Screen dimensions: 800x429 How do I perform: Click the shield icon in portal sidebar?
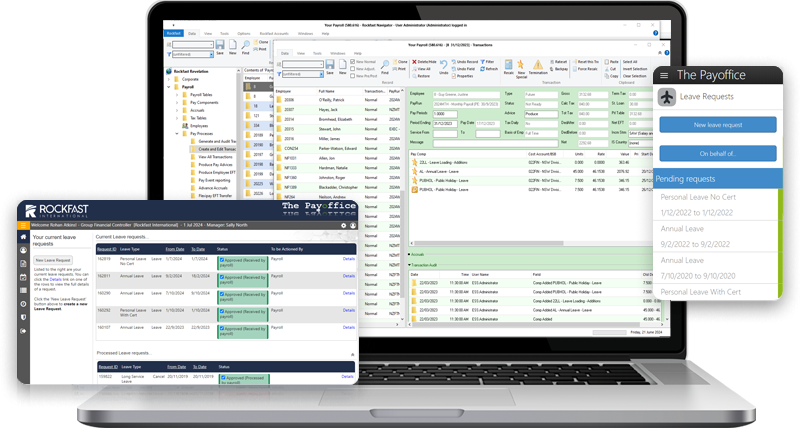click(x=23, y=317)
